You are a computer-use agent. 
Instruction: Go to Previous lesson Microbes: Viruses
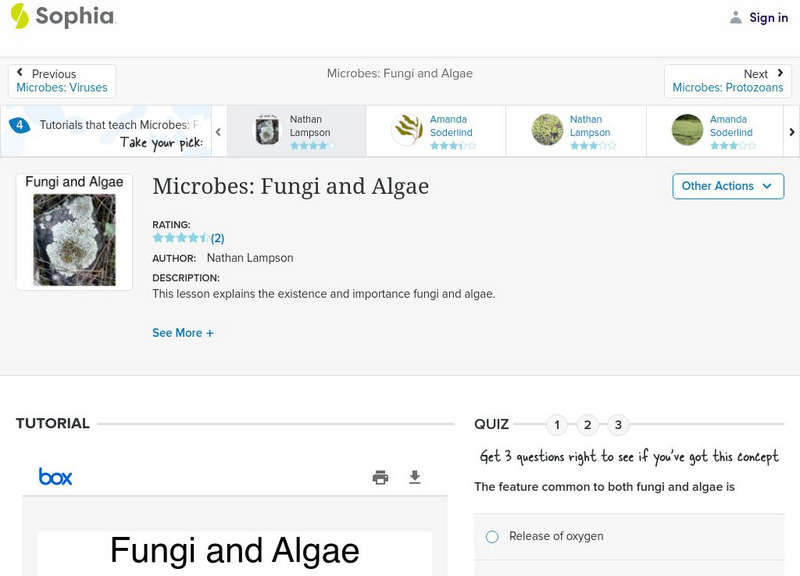click(62, 81)
